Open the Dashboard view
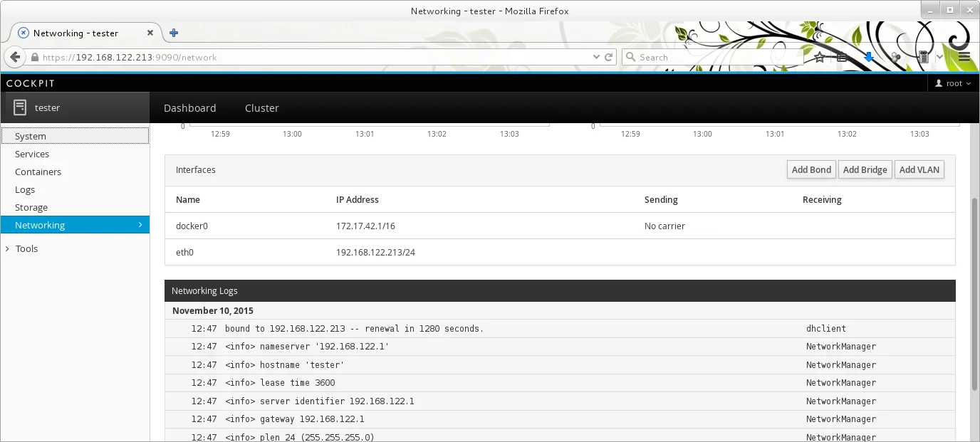This screenshot has height=442, width=980. [189, 108]
